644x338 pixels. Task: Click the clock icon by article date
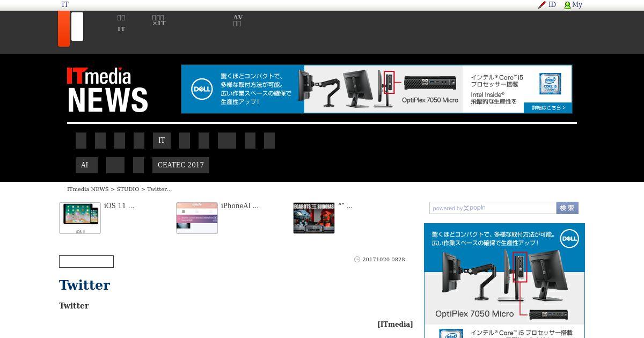coord(357,260)
